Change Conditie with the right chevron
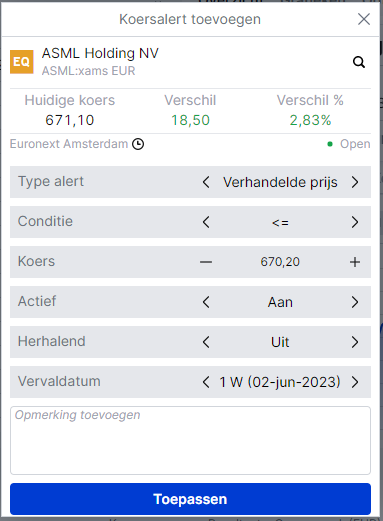This screenshot has width=383, height=521. (355, 222)
